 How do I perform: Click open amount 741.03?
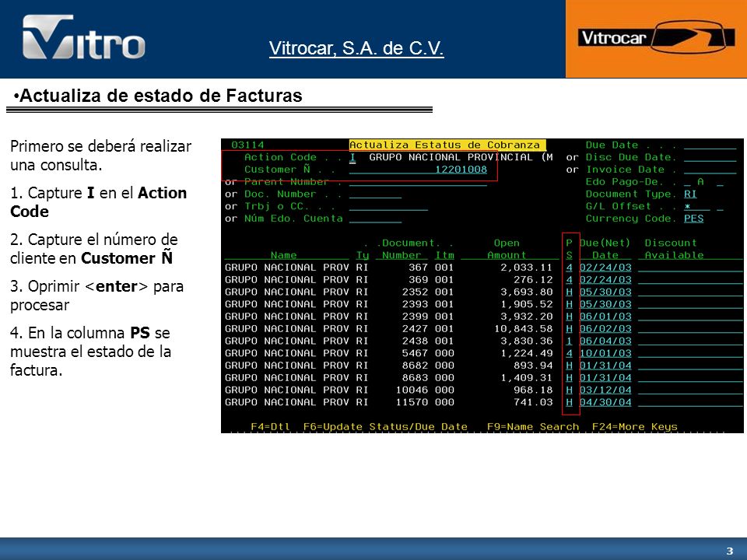click(x=532, y=402)
